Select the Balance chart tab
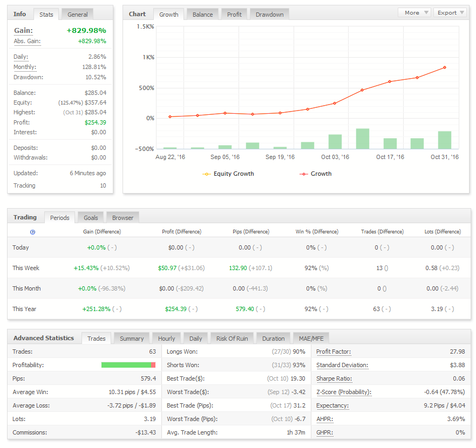The height and width of the screenshot is (448, 476). [202, 14]
